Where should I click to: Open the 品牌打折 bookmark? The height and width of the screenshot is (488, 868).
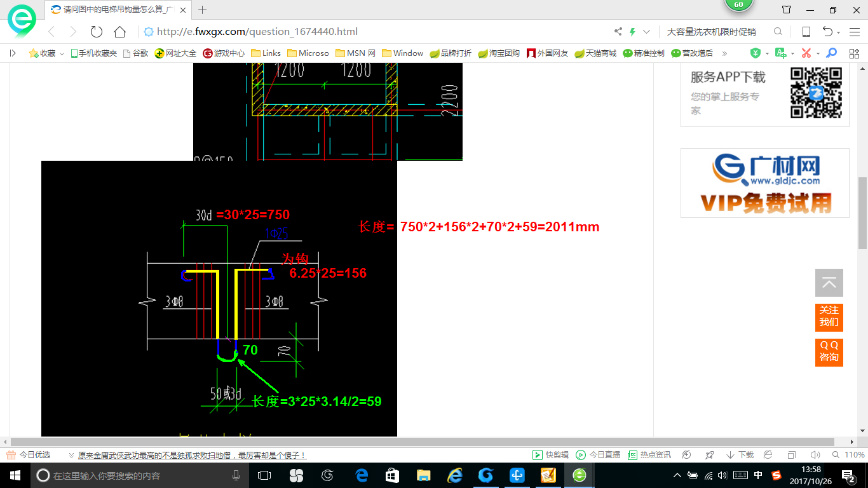point(451,53)
